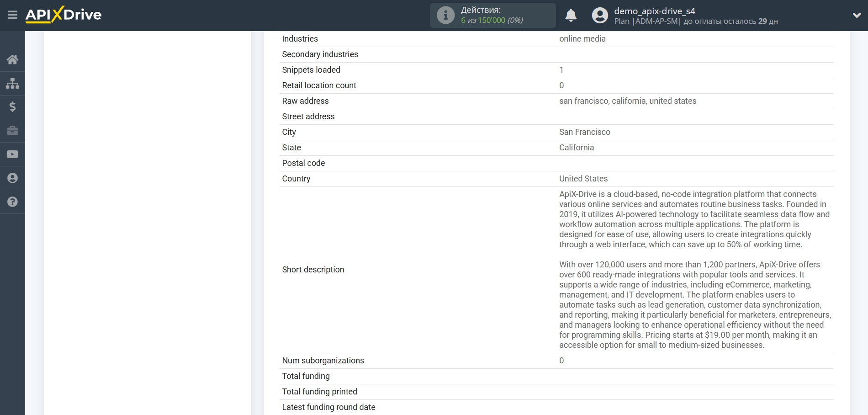
Task: Open the hamburger menu icon
Action: tap(12, 15)
